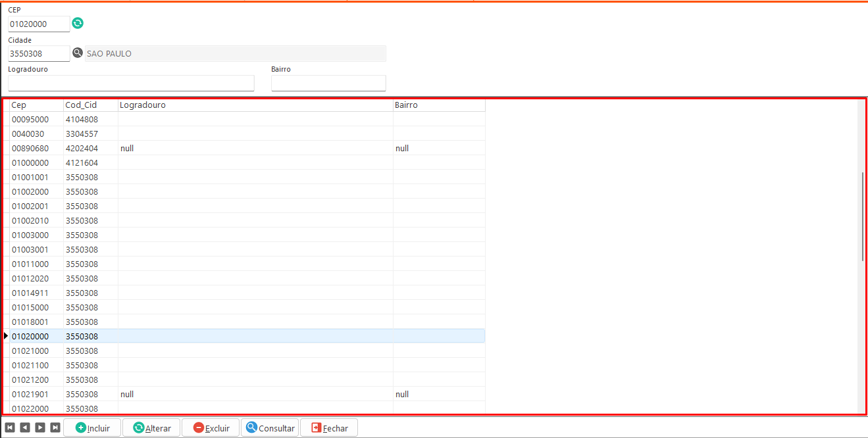Click the magnifier icon next to Cidade code
The width and height of the screenshot is (868, 438).
tap(78, 53)
